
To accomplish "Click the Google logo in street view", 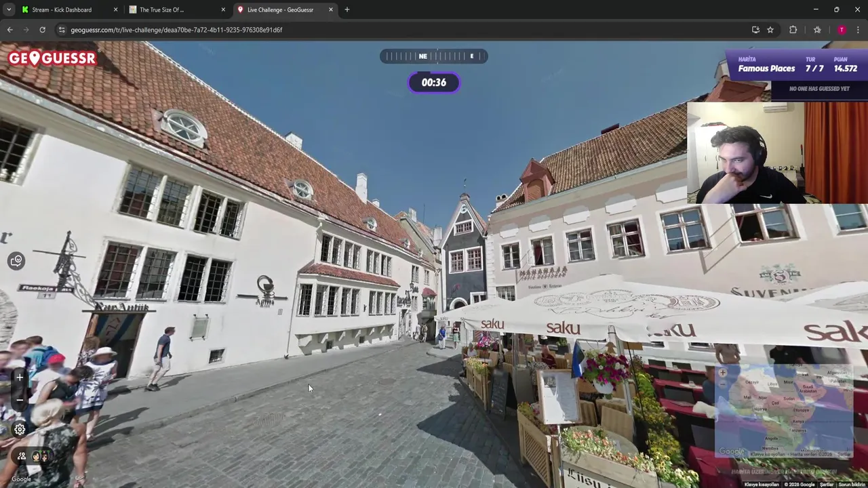I will tap(21, 479).
